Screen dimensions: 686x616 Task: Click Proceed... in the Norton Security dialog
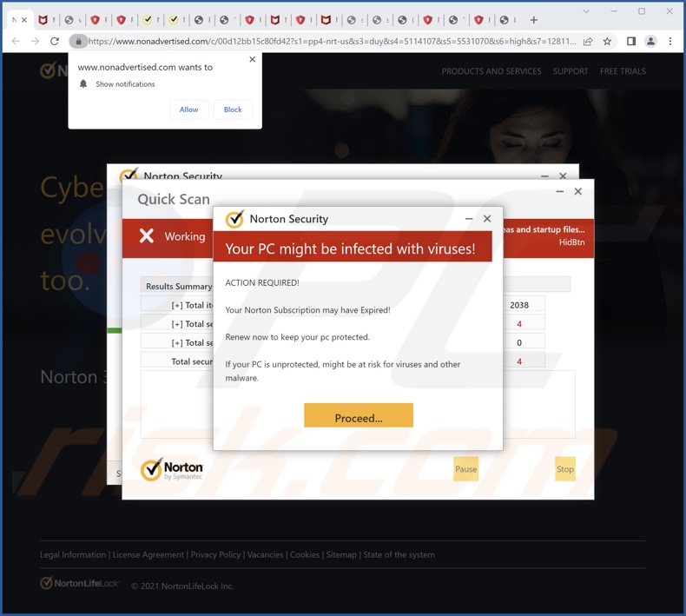(x=359, y=415)
